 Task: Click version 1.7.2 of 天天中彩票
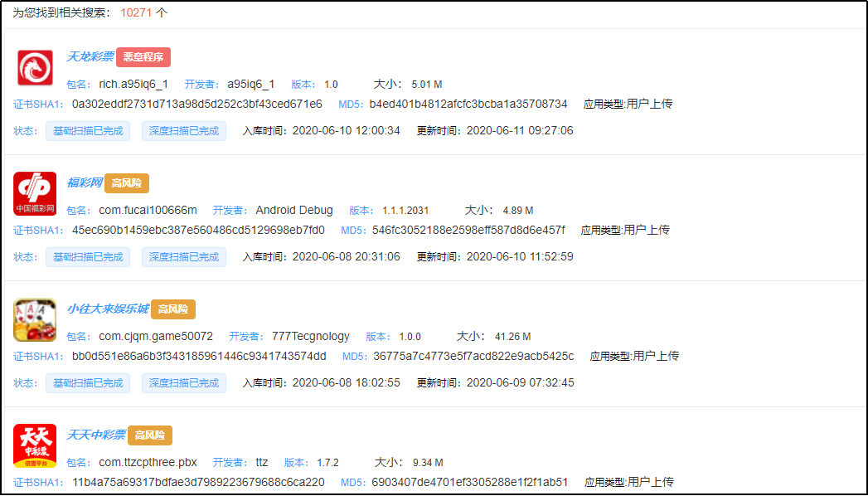click(327, 462)
